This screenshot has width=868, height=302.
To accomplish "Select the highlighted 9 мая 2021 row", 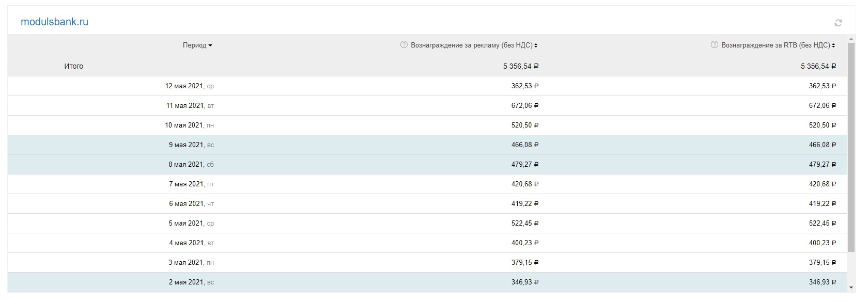I will tap(189, 145).
